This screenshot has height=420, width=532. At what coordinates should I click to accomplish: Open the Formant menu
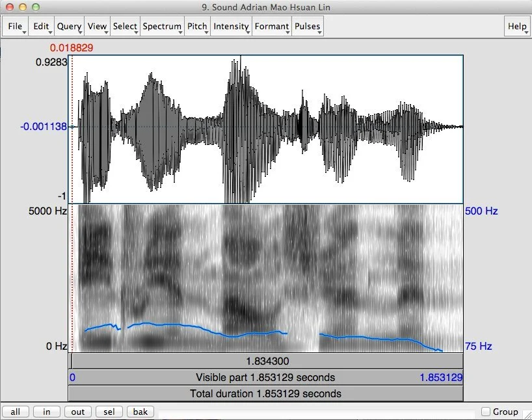271,27
